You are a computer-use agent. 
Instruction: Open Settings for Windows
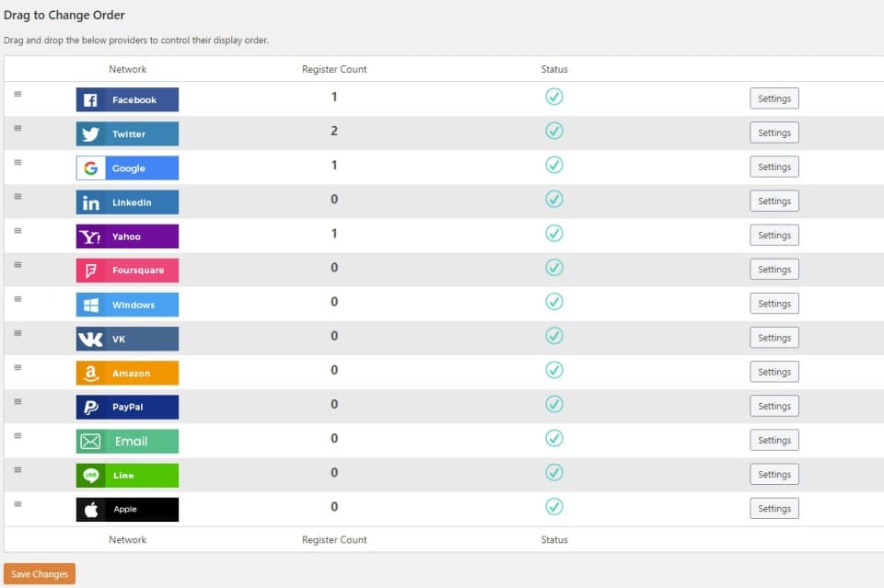click(x=774, y=304)
